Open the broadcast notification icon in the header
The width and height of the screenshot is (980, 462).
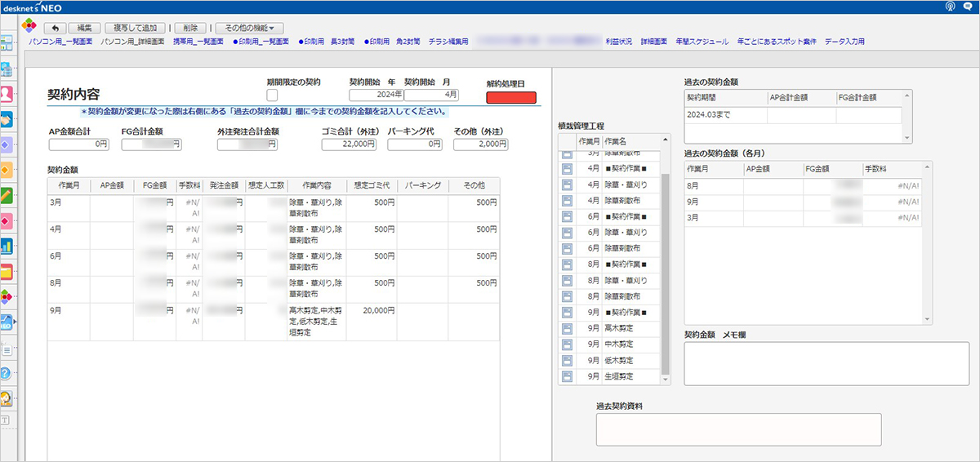[950, 7]
